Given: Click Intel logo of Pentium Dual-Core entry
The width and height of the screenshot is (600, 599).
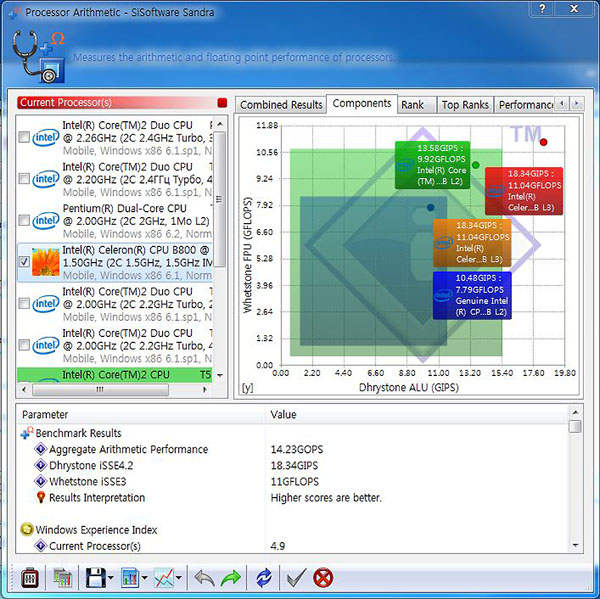Looking at the screenshot, I should tap(46, 221).
